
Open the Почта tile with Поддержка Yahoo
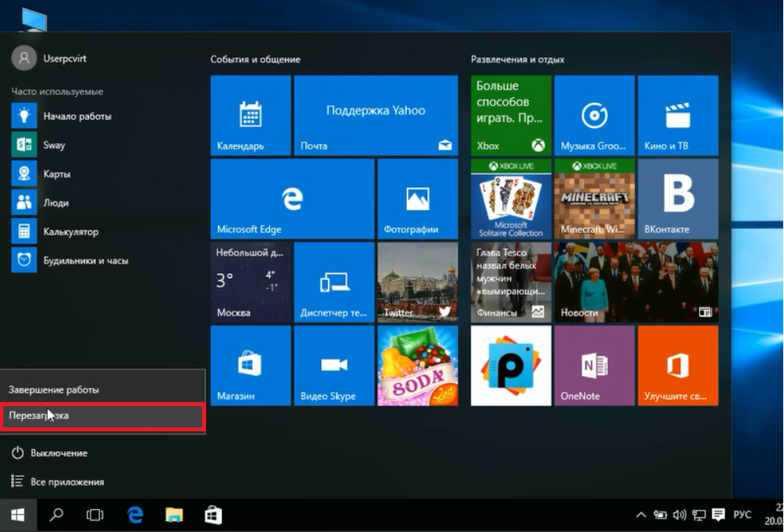376,116
